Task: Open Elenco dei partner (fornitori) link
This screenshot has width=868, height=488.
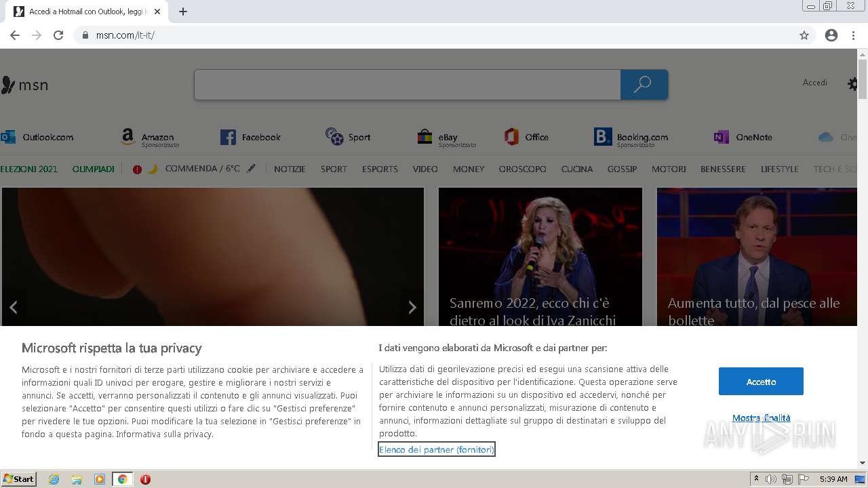Action: 437,449
